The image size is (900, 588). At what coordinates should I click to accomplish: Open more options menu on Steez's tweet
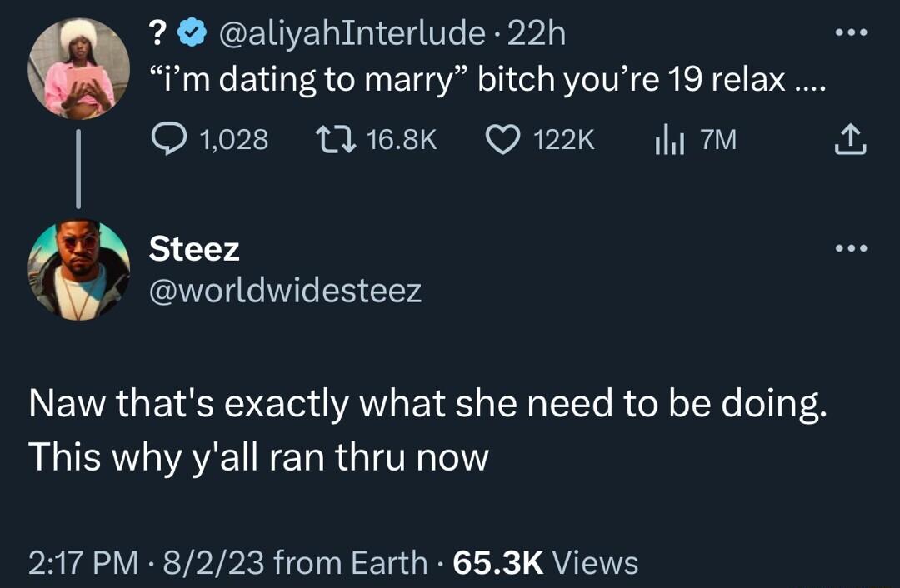(x=850, y=248)
